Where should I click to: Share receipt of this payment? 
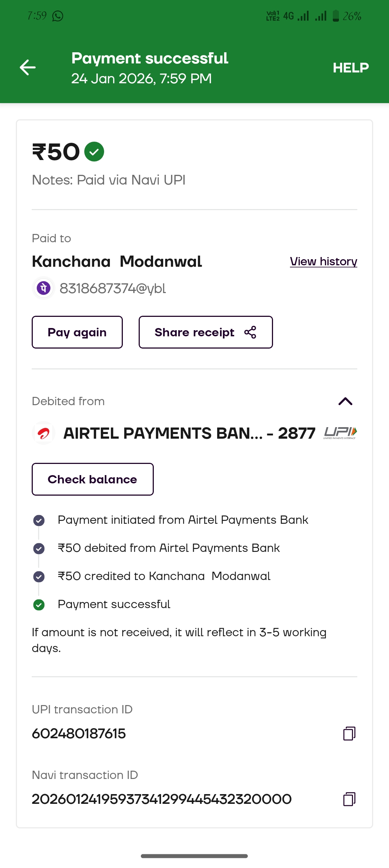(x=206, y=332)
